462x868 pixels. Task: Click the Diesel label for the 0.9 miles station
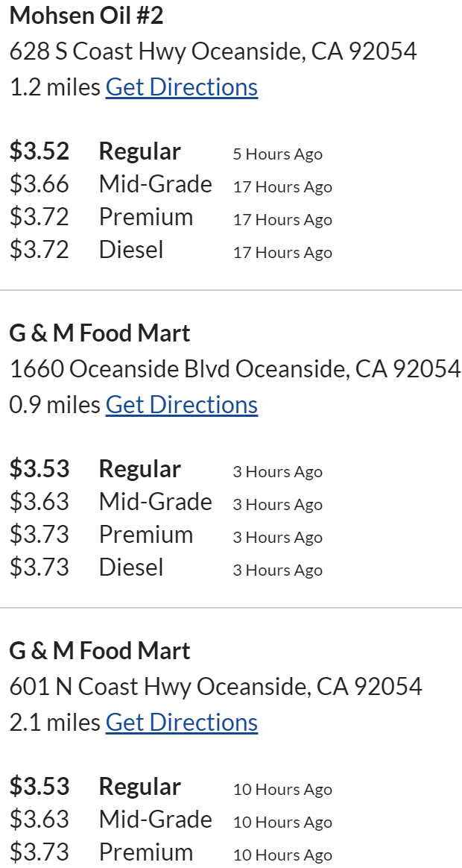click(131, 567)
